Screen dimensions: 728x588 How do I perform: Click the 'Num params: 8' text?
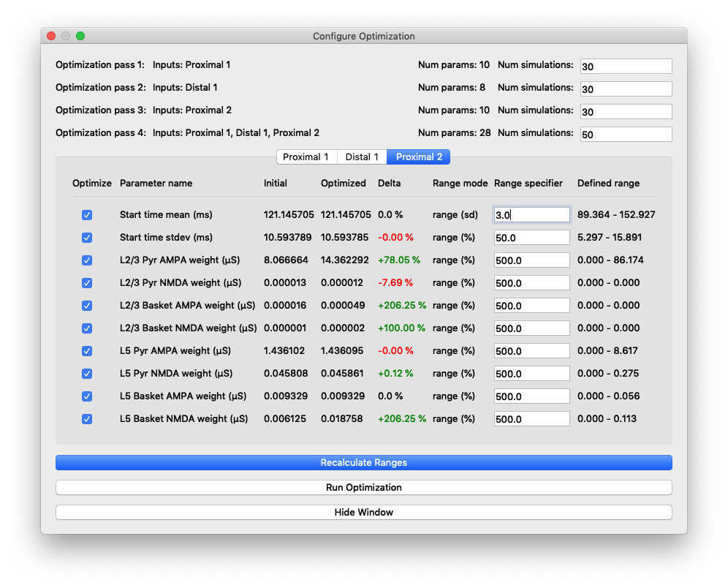pos(451,87)
